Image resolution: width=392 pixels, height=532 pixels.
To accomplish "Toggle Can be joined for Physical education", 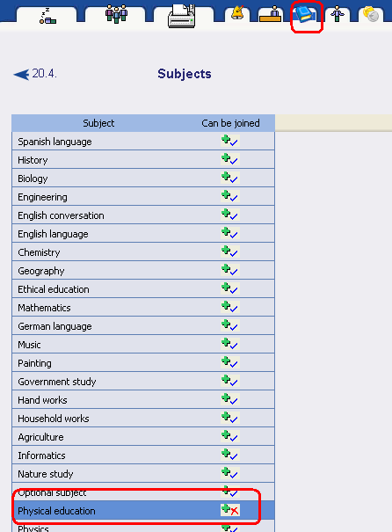I will [230, 510].
